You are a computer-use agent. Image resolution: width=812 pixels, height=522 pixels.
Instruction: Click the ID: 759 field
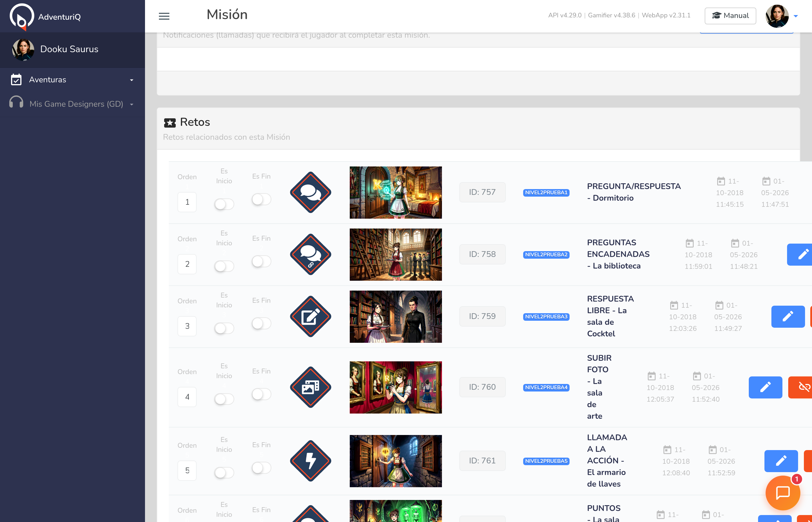[x=482, y=316]
